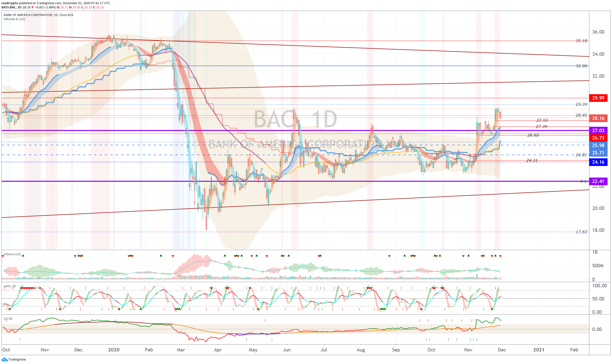Click the 100.00 wRSI axis label
612x364 pixels.
pos(600,286)
